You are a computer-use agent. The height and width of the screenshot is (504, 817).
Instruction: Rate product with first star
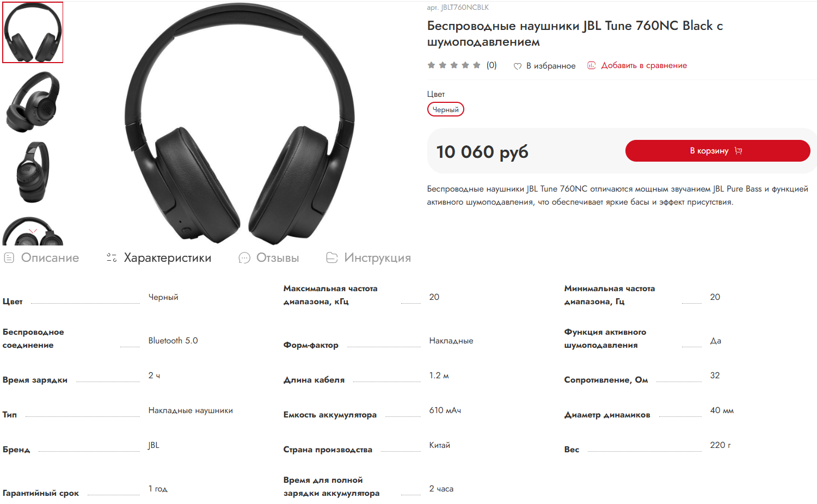pos(431,65)
